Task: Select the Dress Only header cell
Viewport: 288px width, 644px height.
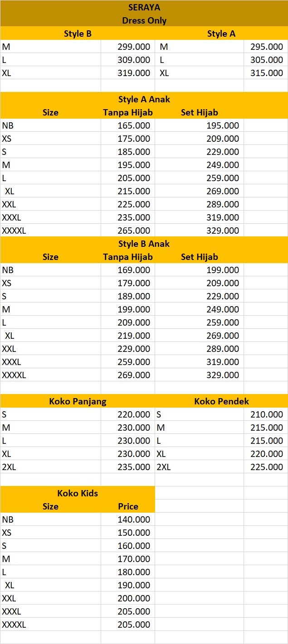Action: coord(144,20)
